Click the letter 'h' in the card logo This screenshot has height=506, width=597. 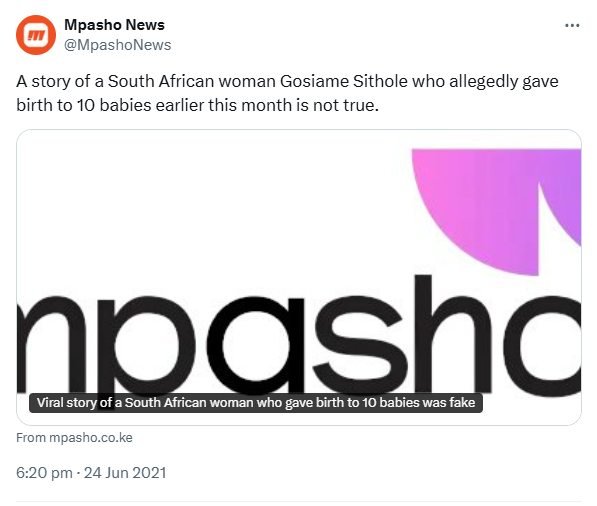coord(455,334)
